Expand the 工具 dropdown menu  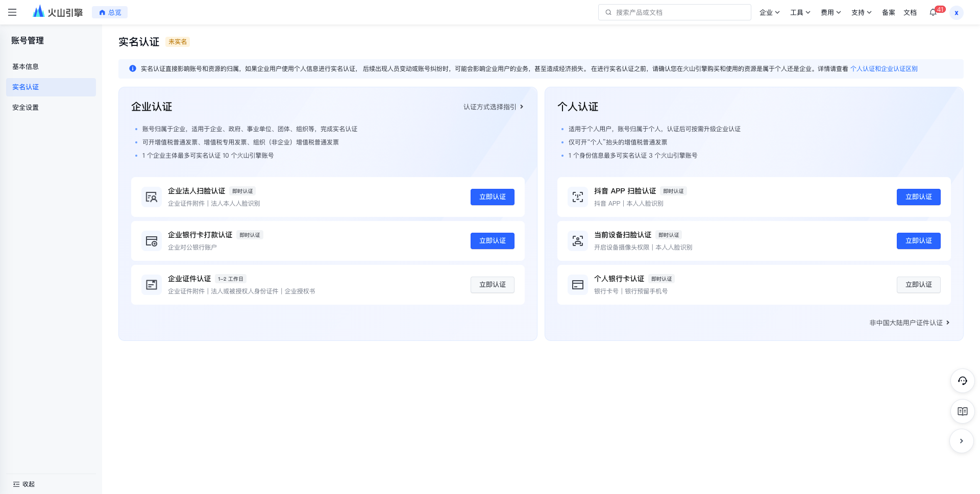tap(800, 12)
